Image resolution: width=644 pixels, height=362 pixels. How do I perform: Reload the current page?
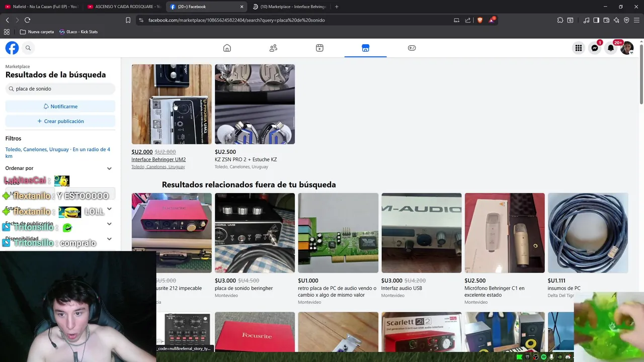point(27,20)
